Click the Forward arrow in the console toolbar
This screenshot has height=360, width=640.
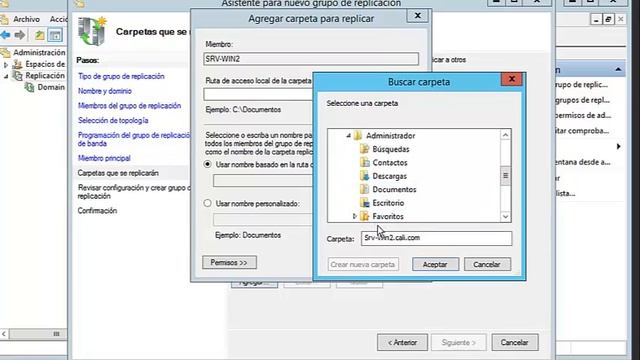[x=20, y=35]
